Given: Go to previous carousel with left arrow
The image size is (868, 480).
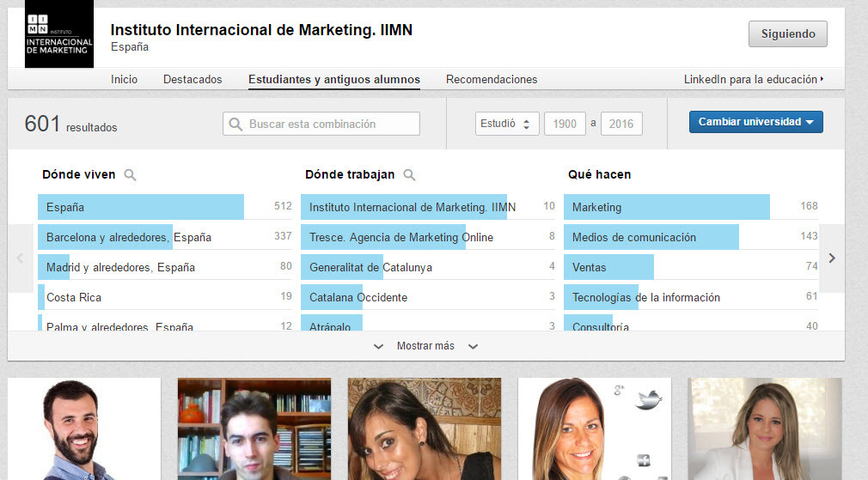Looking at the screenshot, I should point(21,258).
